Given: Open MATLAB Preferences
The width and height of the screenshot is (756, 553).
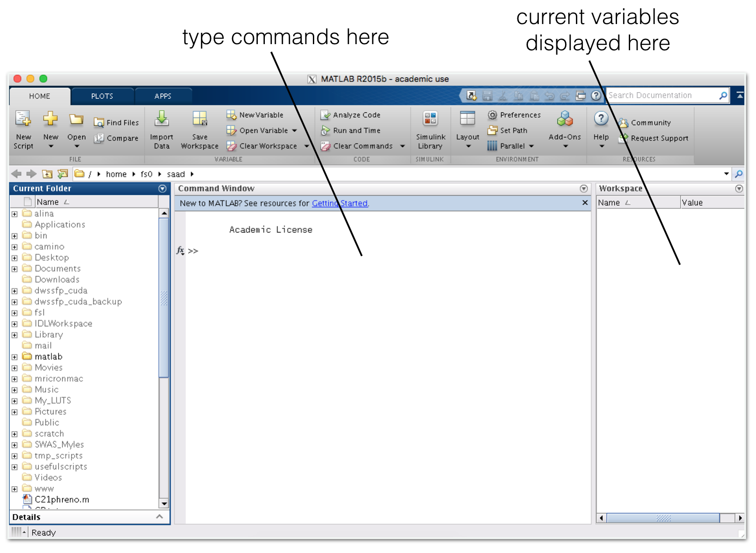Looking at the screenshot, I should (514, 115).
